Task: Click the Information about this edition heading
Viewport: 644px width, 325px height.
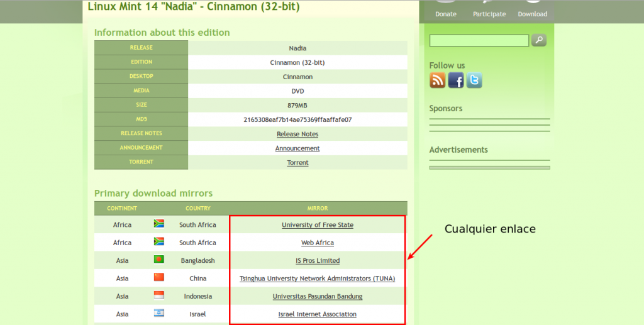Action: click(162, 33)
